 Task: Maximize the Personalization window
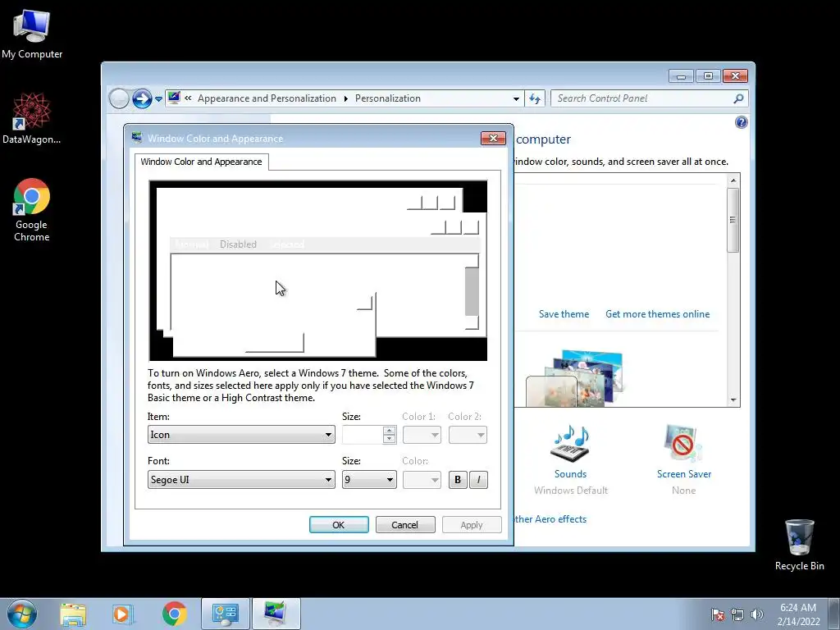[708, 76]
